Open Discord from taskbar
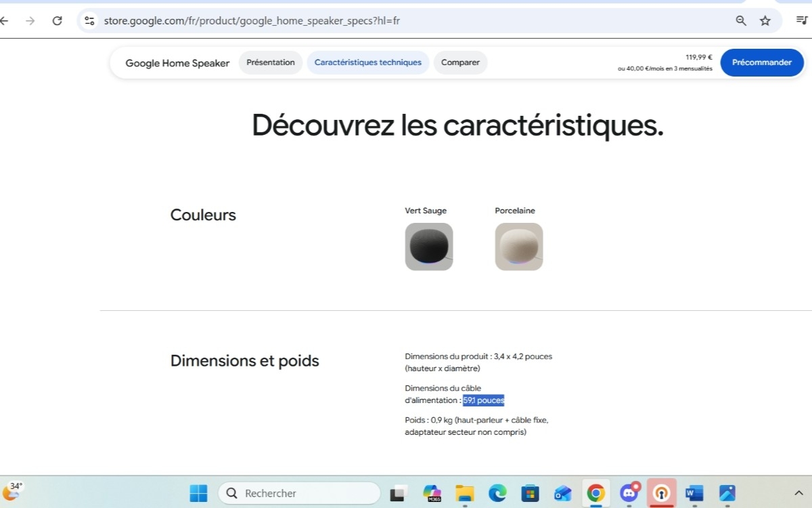The width and height of the screenshot is (812, 508). pyautogui.click(x=629, y=493)
